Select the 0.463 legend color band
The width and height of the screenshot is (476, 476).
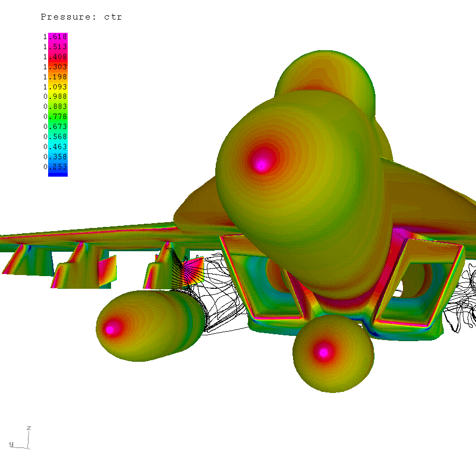58,147
